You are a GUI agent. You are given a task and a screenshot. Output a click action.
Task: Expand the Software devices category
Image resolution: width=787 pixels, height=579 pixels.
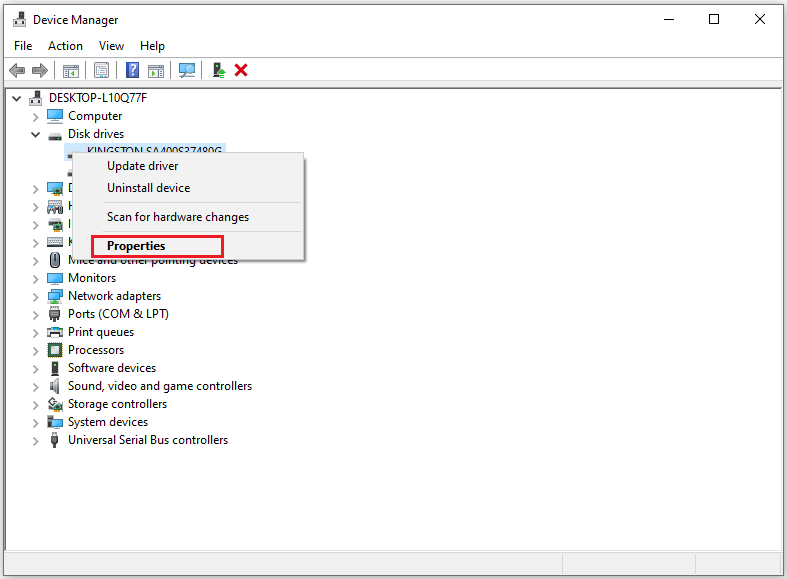(35, 369)
